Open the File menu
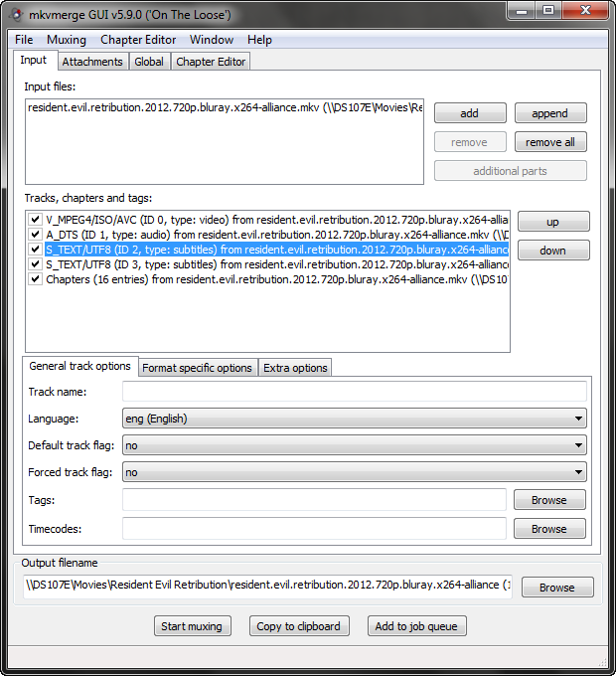The height and width of the screenshot is (676, 616). pos(24,40)
